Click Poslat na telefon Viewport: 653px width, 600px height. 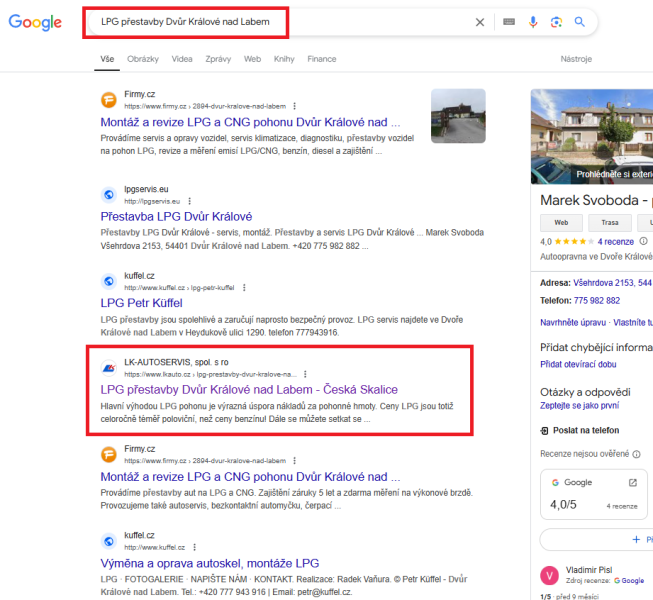tap(580, 431)
